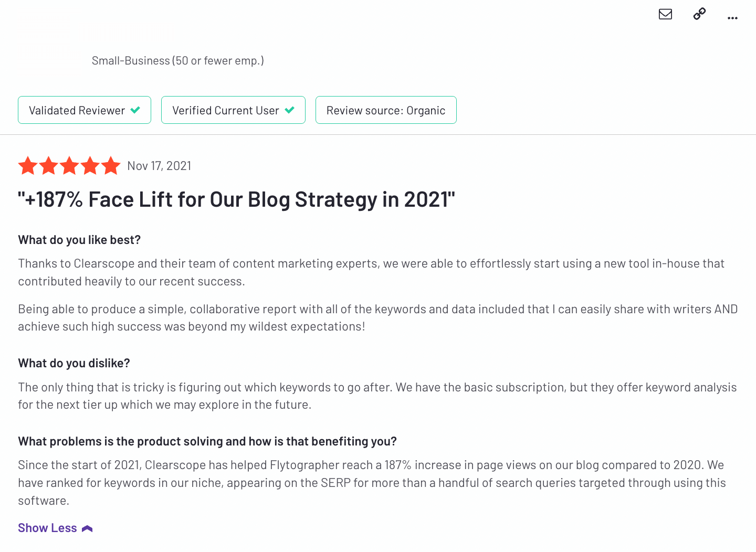Click the first rating star

[28, 166]
